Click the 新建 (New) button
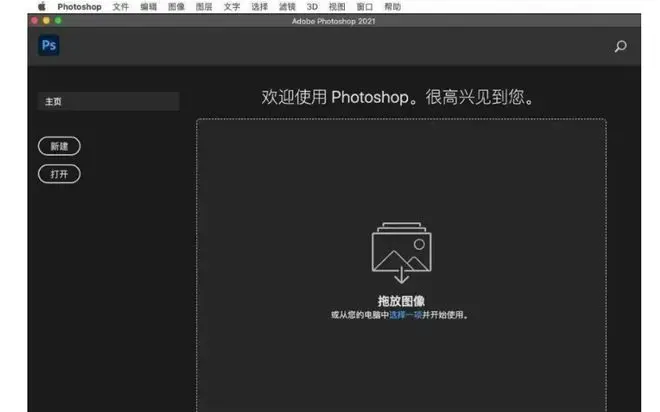Screen dimensions: 660x412 point(59,146)
